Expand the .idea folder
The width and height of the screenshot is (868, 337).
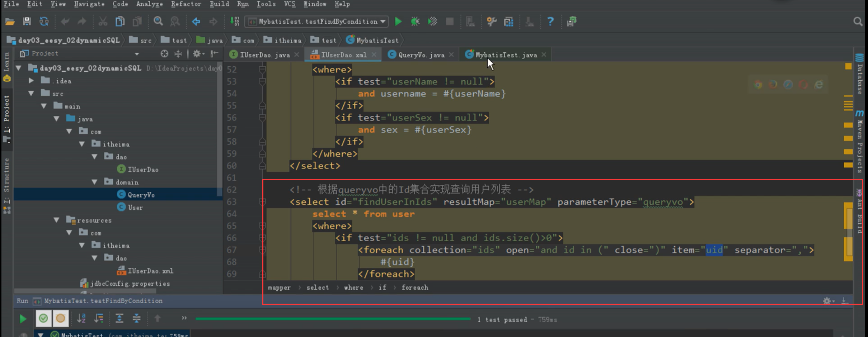31,81
